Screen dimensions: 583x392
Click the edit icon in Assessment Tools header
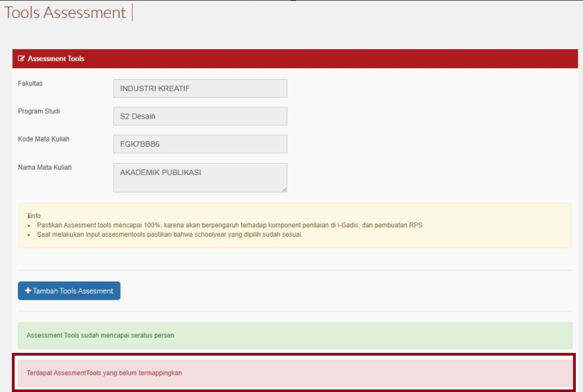(x=22, y=59)
